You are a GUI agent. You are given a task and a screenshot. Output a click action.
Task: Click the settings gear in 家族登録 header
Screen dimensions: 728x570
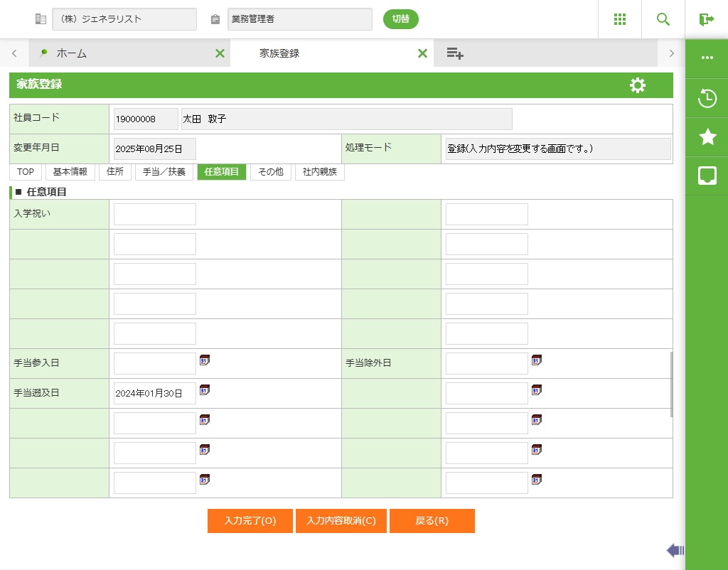[638, 85]
